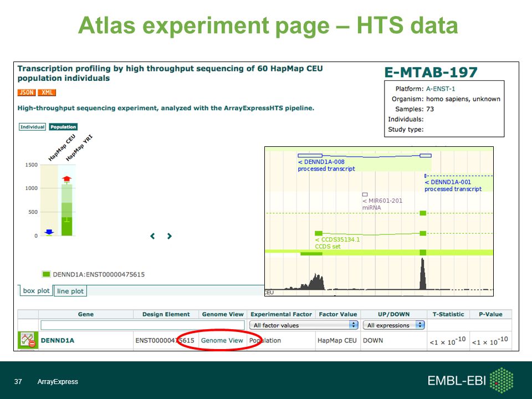Open the DENND1A gene link
This screenshot has width=532, height=399.
pyautogui.click(x=57, y=340)
